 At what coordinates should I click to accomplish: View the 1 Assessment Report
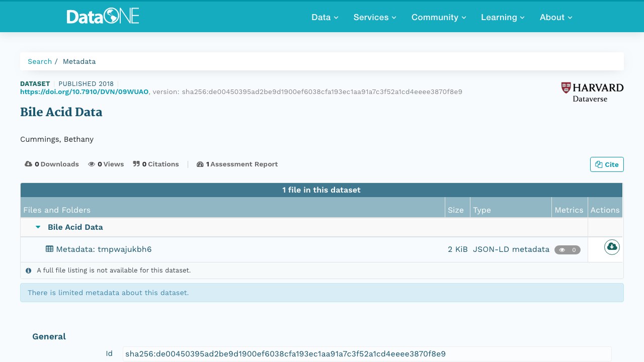pos(237,164)
